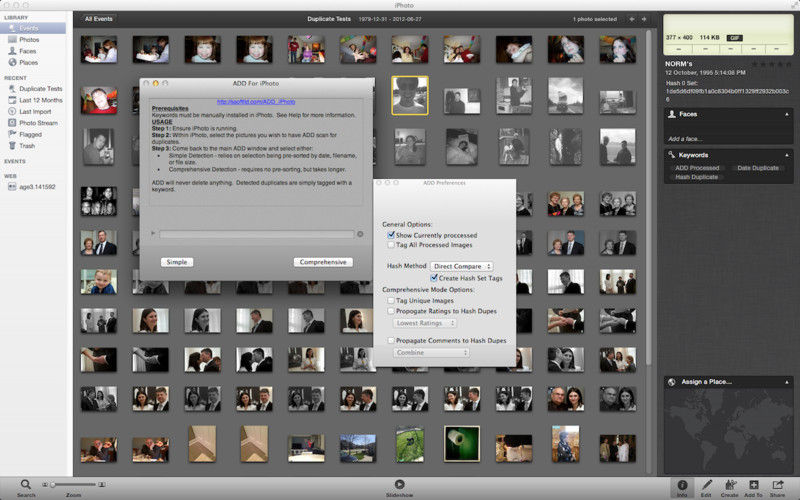Click the Add To icon

click(x=753, y=488)
